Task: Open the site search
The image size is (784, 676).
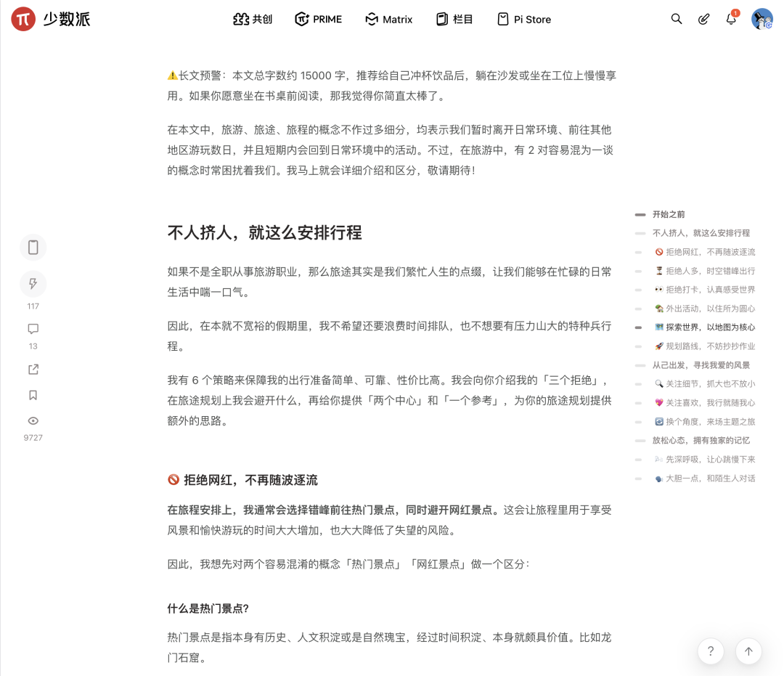Action: click(x=676, y=19)
